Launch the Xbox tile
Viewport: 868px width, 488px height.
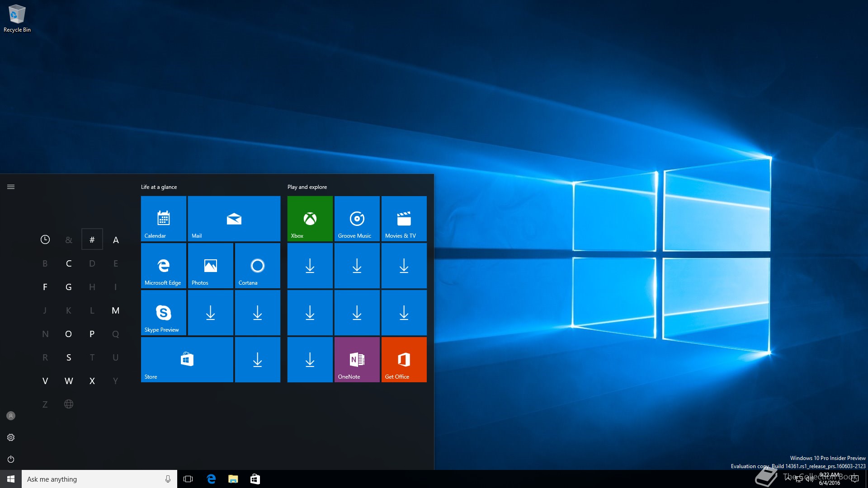pos(310,219)
